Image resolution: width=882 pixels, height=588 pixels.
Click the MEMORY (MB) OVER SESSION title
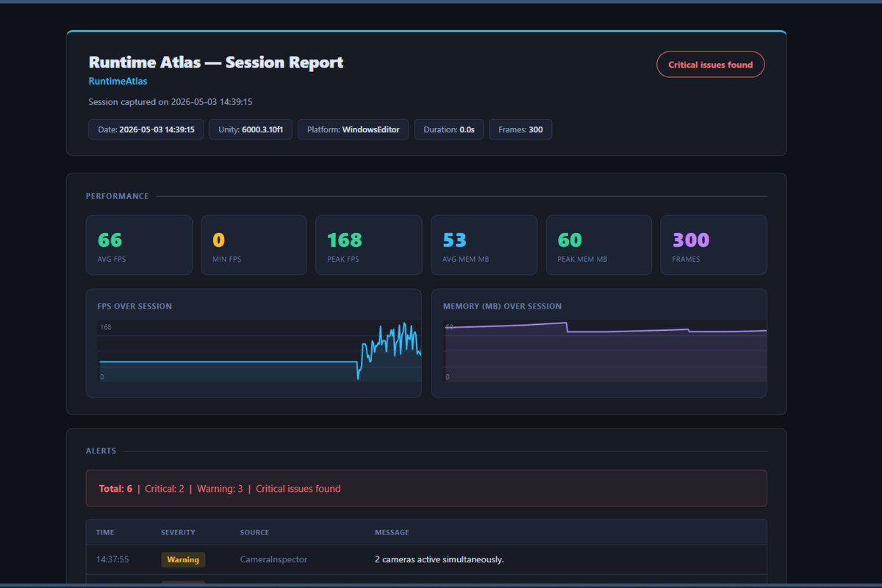(x=502, y=306)
